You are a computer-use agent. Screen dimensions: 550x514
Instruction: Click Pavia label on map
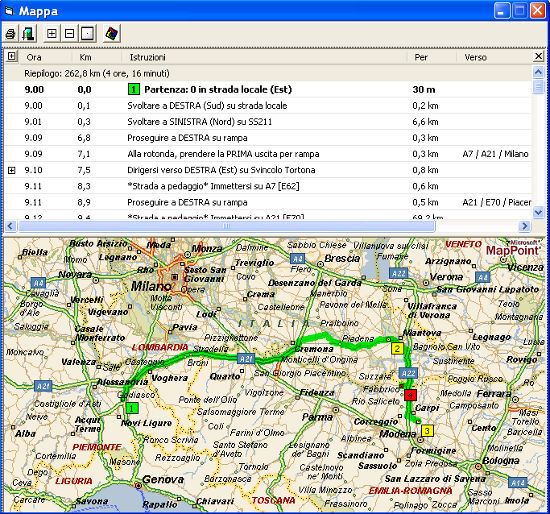[x=185, y=327]
